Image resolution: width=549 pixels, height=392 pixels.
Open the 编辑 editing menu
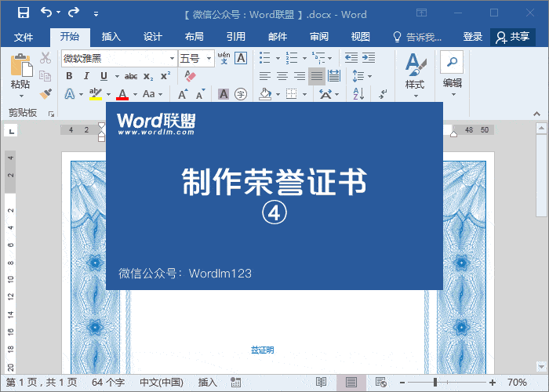(452, 74)
